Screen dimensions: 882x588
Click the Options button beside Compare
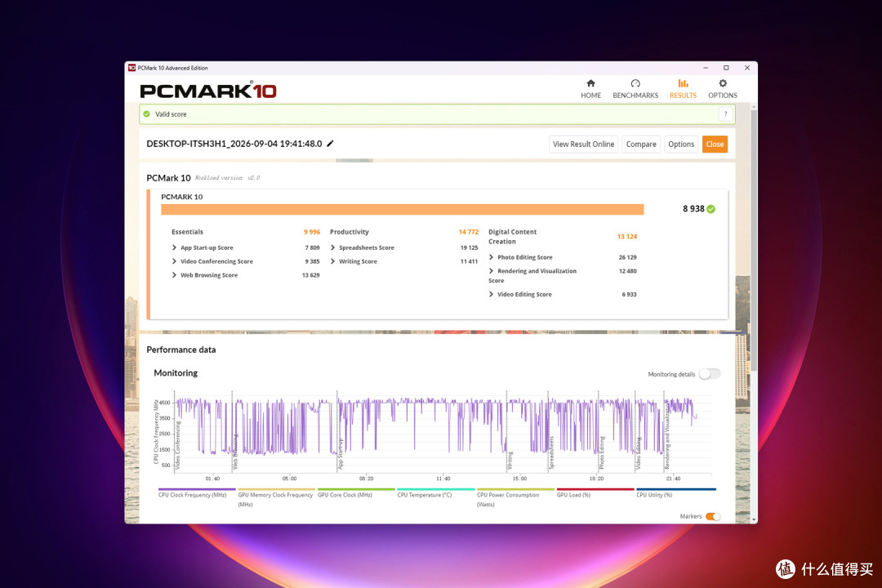click(681, 144)
